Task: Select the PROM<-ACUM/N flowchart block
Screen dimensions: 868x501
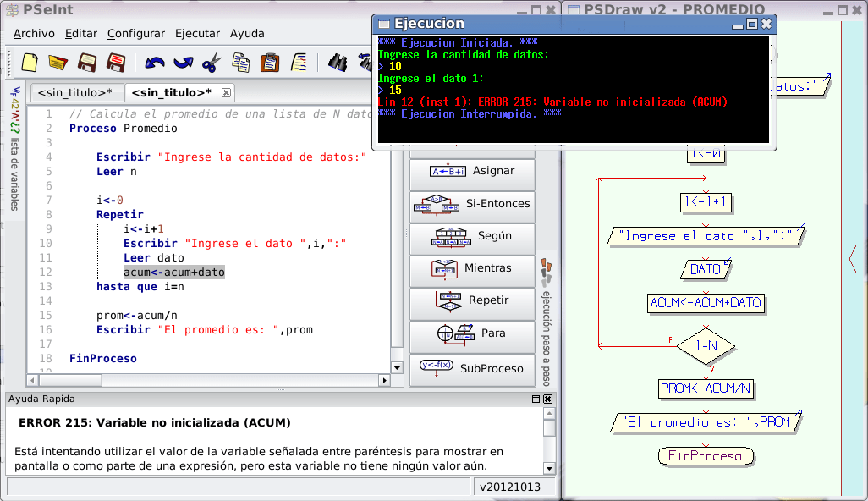Action: click(706, 388)
